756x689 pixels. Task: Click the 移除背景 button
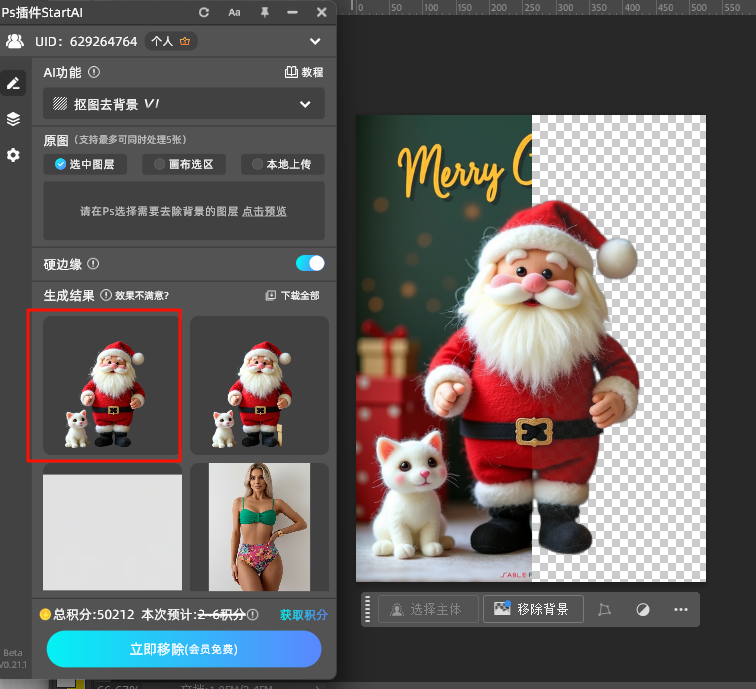[x=532, y=609]
